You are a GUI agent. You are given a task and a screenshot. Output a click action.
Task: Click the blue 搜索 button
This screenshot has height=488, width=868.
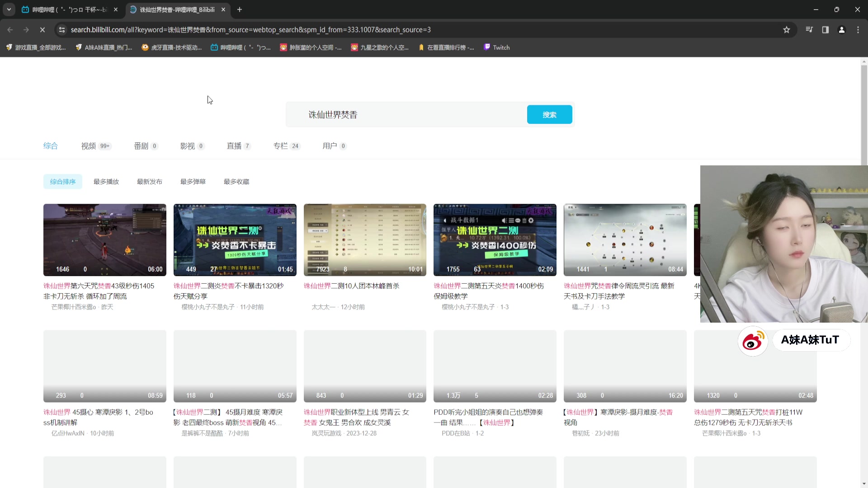549,115
